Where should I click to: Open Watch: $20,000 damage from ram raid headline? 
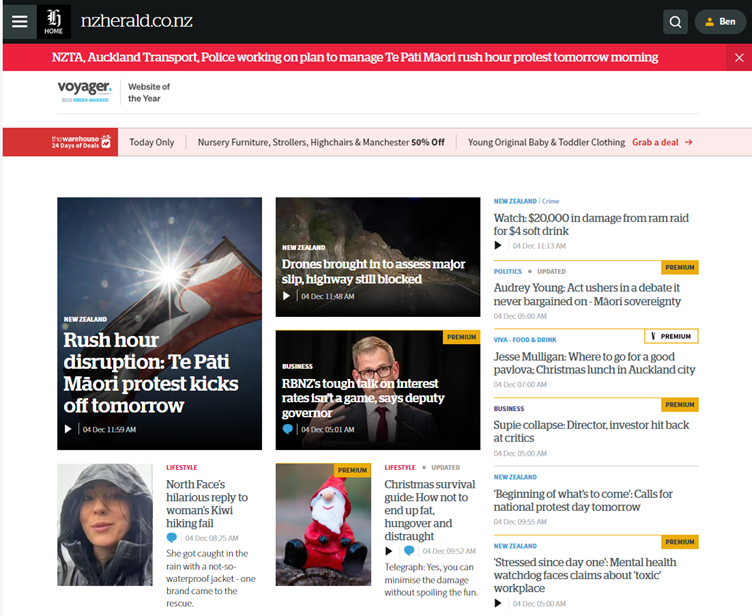tap(591, 225)
